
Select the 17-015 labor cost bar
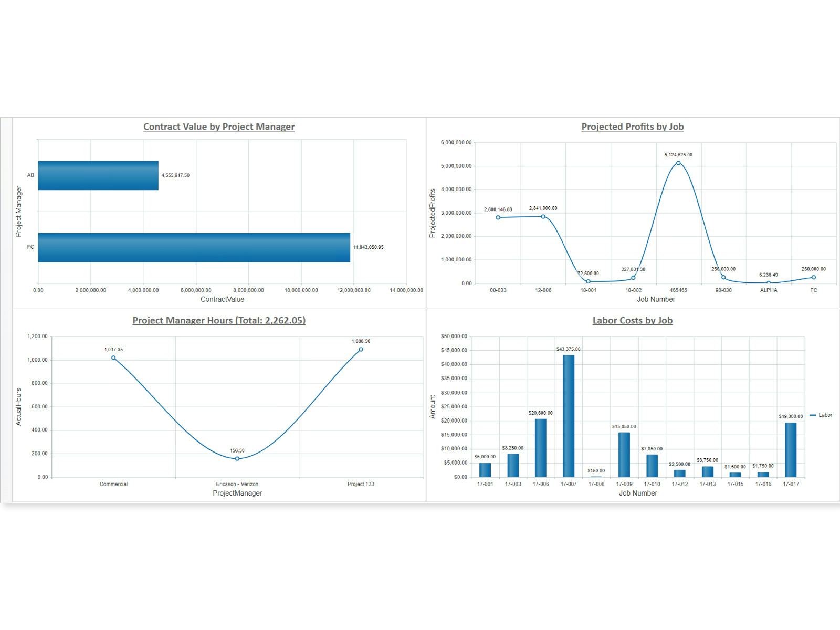(x=736, y=475)
